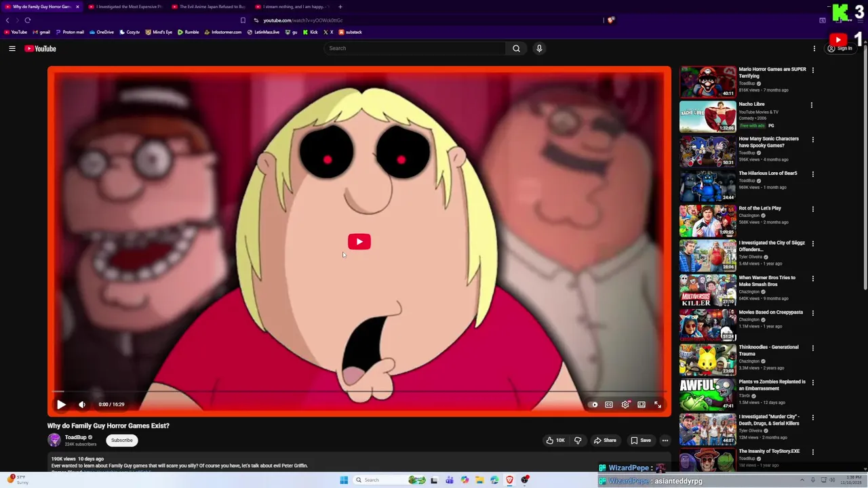Viewport: 868px width, 488px height.
Task: Open the Rumble bookmark
Action: (189, 32)
